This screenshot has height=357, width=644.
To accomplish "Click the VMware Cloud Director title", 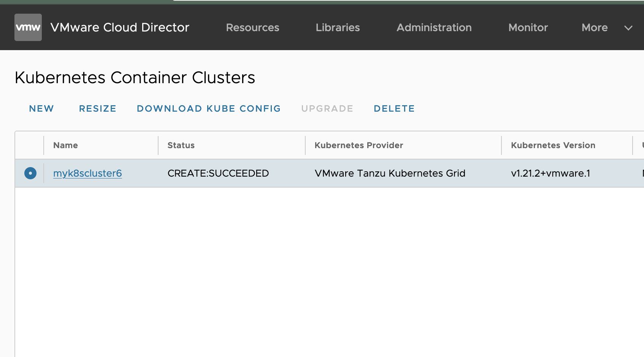I will tap(120, 27).
